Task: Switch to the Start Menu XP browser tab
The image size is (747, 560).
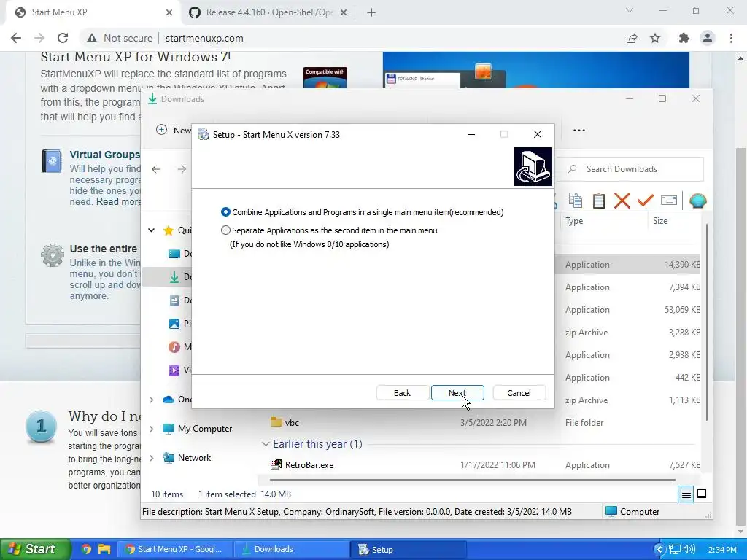Action: [x=93, y=12]
